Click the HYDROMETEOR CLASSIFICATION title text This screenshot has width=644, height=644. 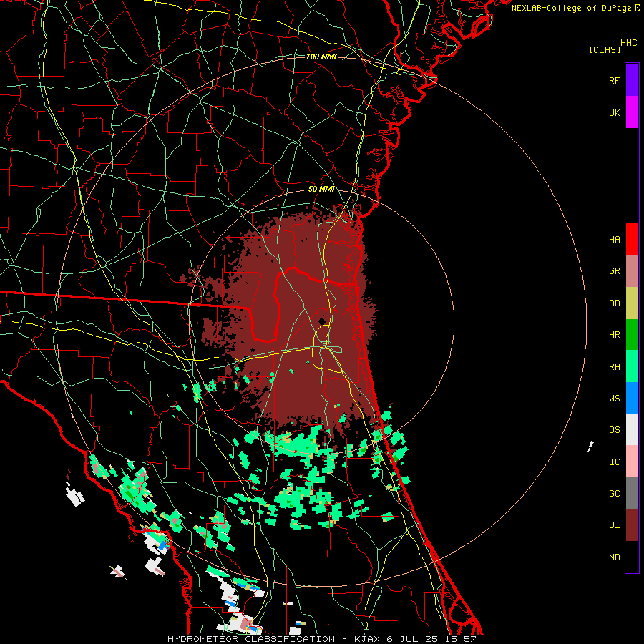(251, 639)
